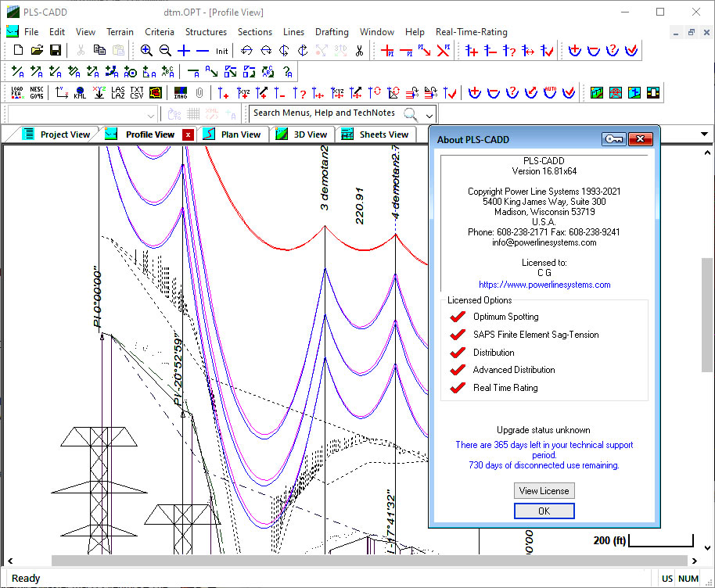Click the NUM indicator in the status bar

click(688, 579)
